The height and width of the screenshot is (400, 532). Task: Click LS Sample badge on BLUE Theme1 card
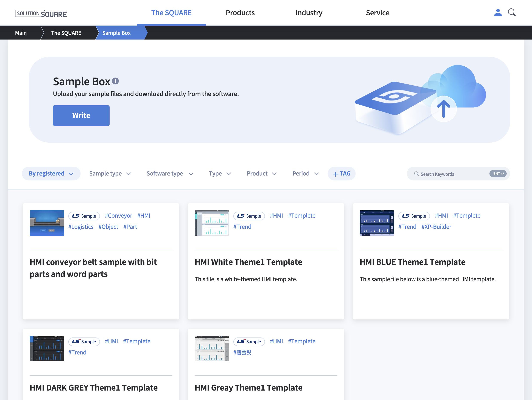click(414, 216)
